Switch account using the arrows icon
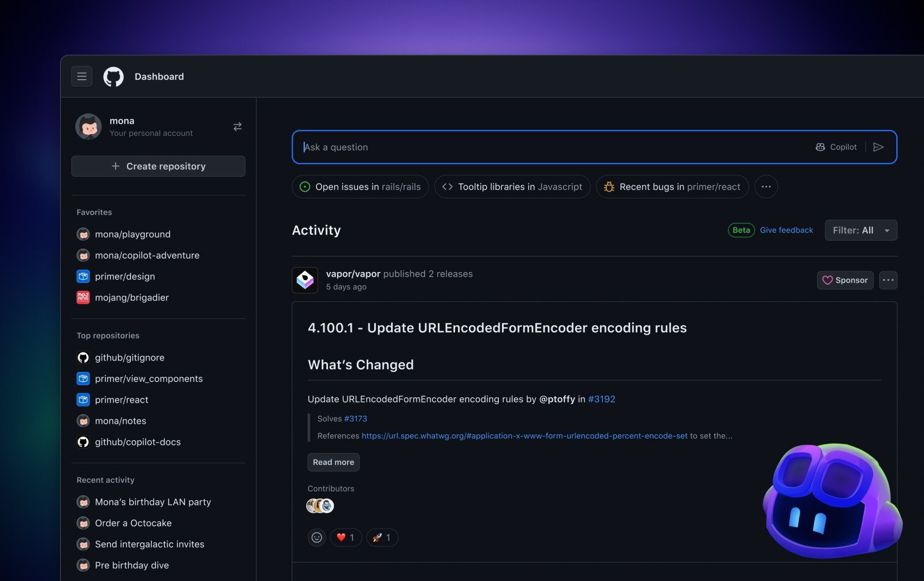Image resolution: width=924 pixels, height=581 pixels. pos(237,126)
